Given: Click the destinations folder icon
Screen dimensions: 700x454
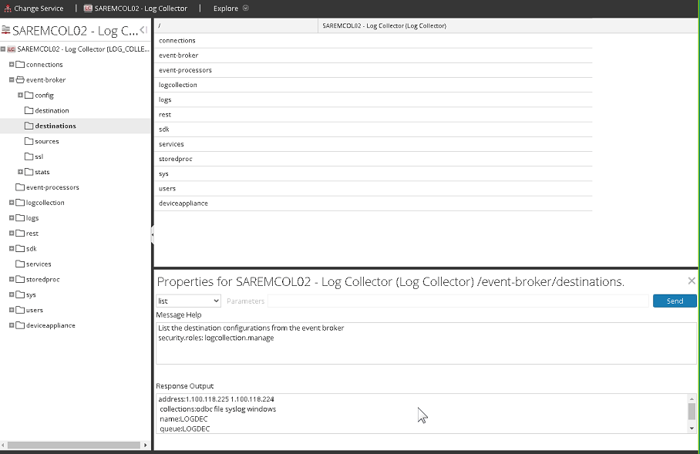Looking at the screenshot, I should point(29,126).
